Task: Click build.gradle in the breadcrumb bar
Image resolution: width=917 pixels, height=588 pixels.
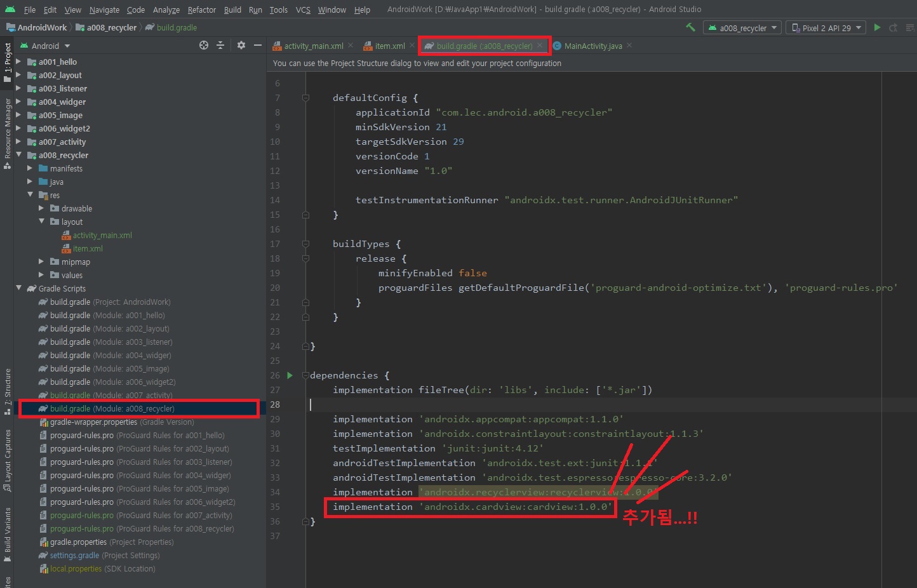Action: point(171,27)
